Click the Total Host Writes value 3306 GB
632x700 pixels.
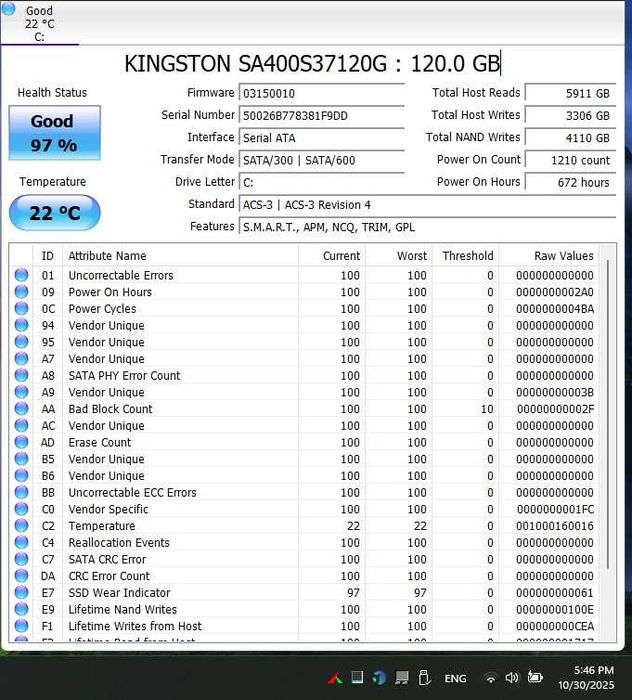coord(570,116)
